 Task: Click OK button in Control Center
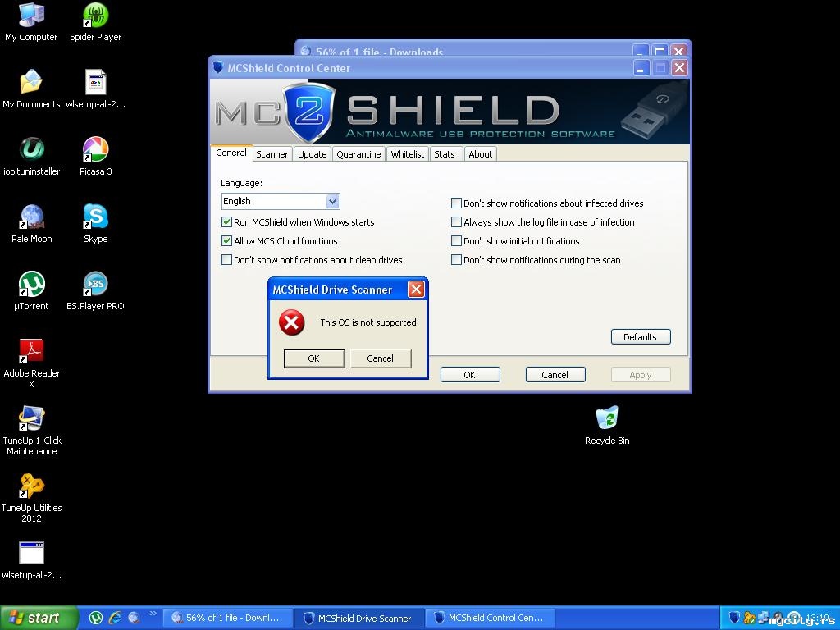pos(470,374)
